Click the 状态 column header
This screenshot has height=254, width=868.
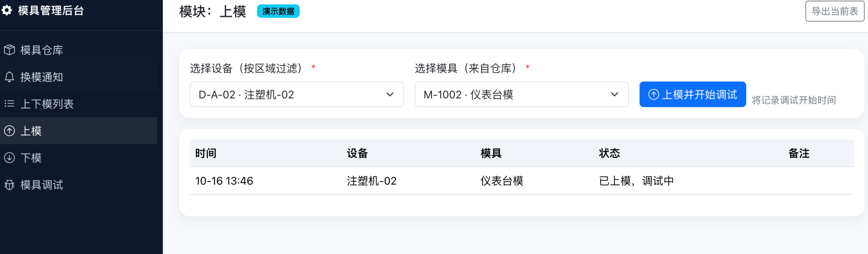pos(609,153)
